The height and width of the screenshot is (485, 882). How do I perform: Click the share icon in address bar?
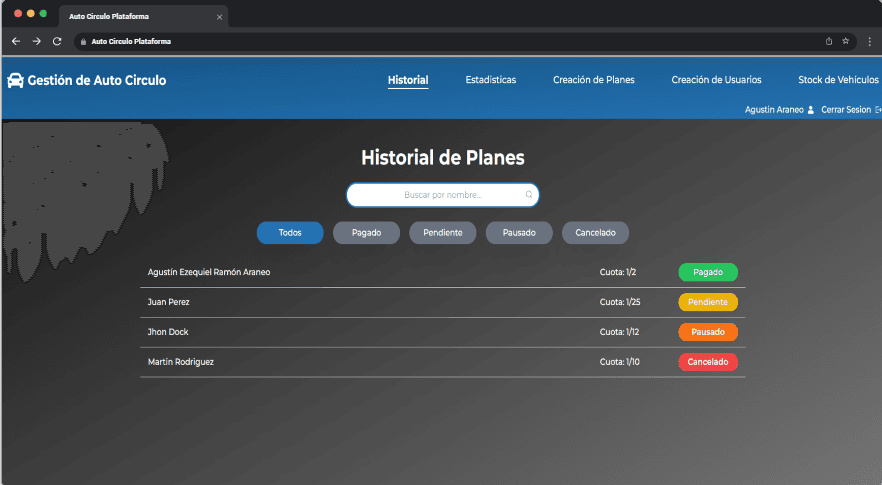pos(829,41)
